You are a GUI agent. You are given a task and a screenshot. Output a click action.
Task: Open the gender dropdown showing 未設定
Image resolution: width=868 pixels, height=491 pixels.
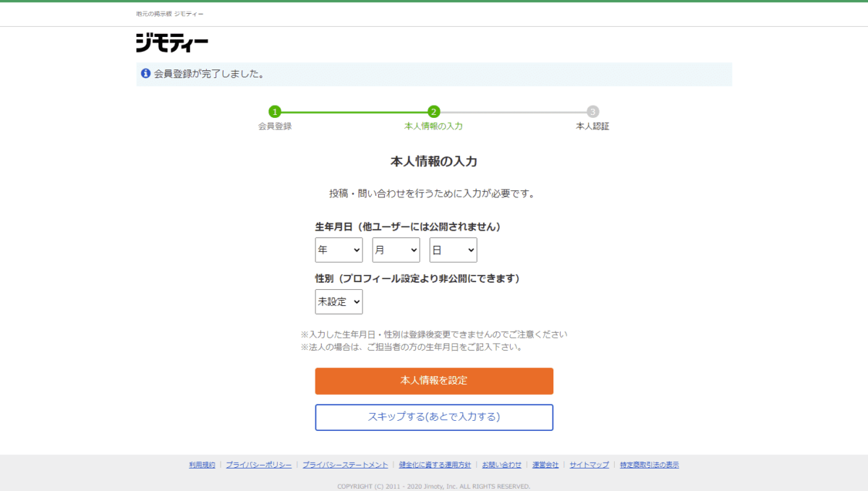coord(339,302)
